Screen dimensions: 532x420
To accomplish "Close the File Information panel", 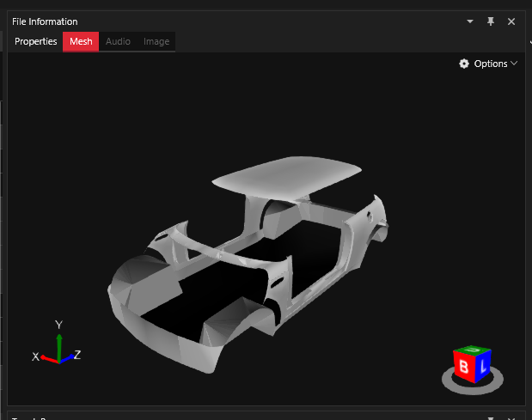I will [511, 21].
